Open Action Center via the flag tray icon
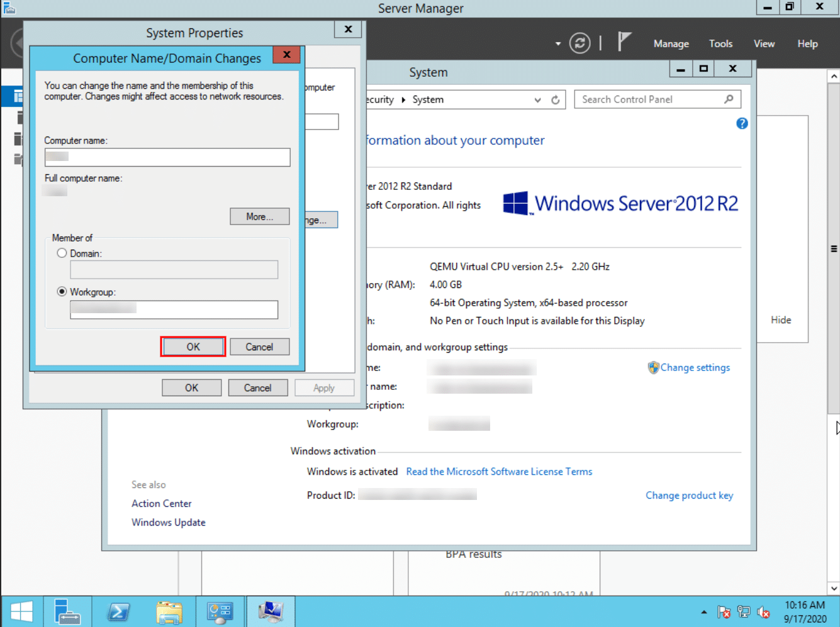 pyautogui.click(x=724, y=611)
